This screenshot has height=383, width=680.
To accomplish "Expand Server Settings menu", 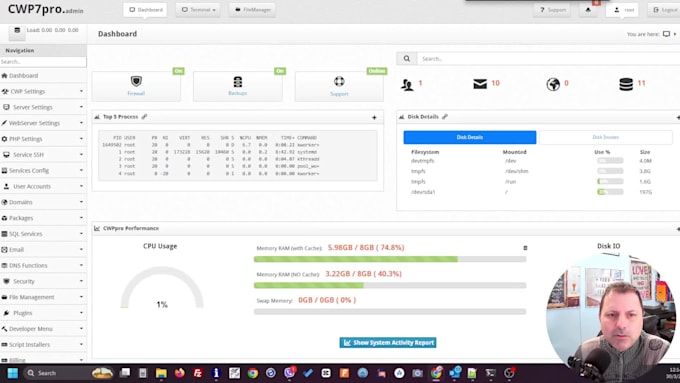I will coord(43,107).
